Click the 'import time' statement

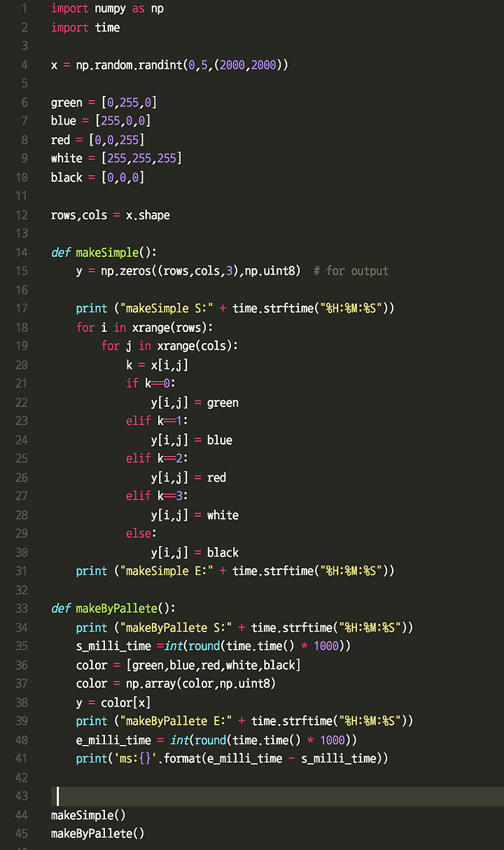(85, 27)
